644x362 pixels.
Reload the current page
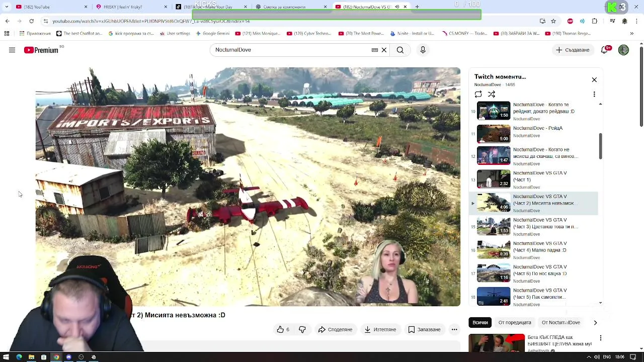click(31, 21)
